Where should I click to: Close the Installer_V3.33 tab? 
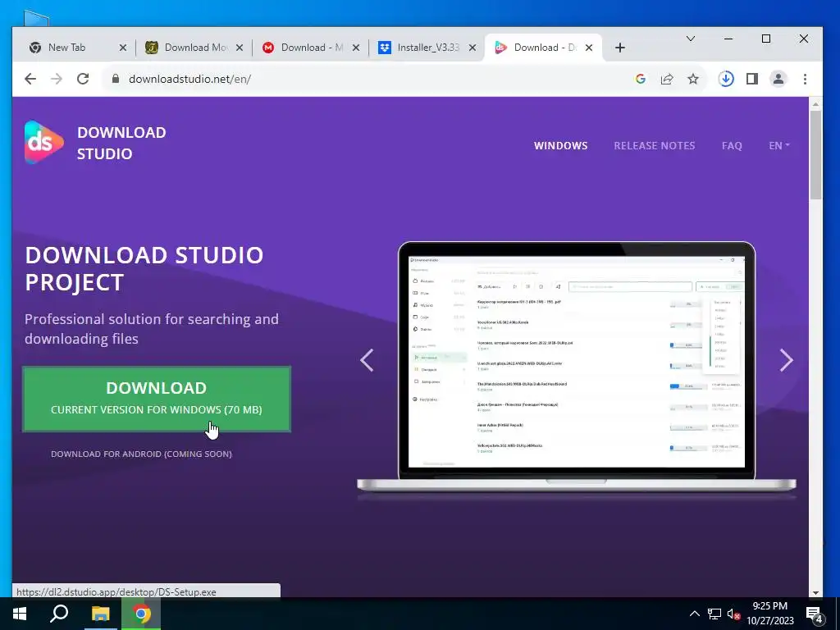[x=472, y=48]
